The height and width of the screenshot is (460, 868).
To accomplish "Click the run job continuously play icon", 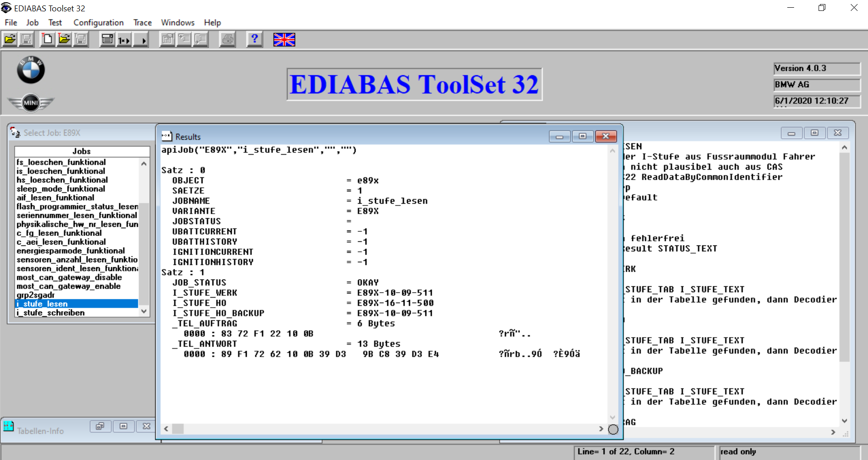I will click(141, 39).
